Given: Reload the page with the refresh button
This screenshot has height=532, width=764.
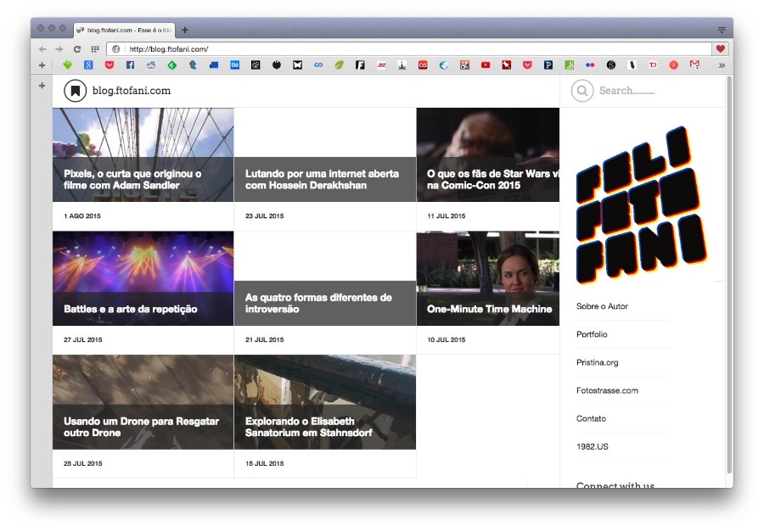Looking at the screenshot, I should click(x=77, y=49).
